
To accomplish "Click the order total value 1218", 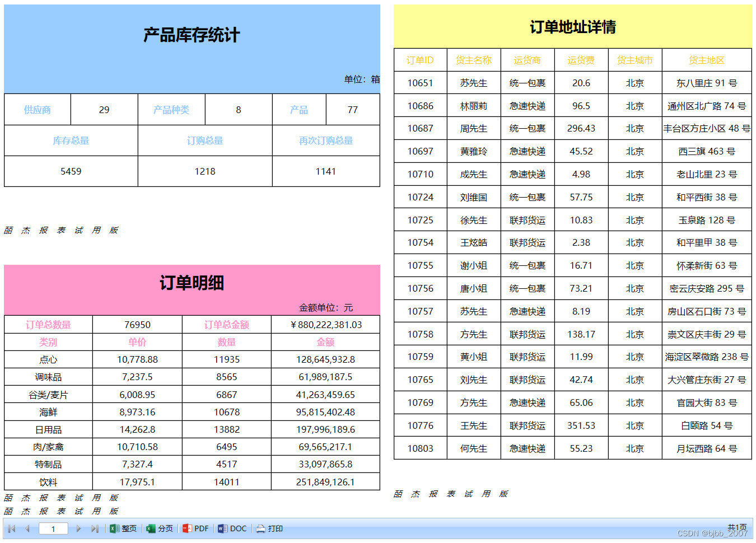I will [x=205, y=171].
